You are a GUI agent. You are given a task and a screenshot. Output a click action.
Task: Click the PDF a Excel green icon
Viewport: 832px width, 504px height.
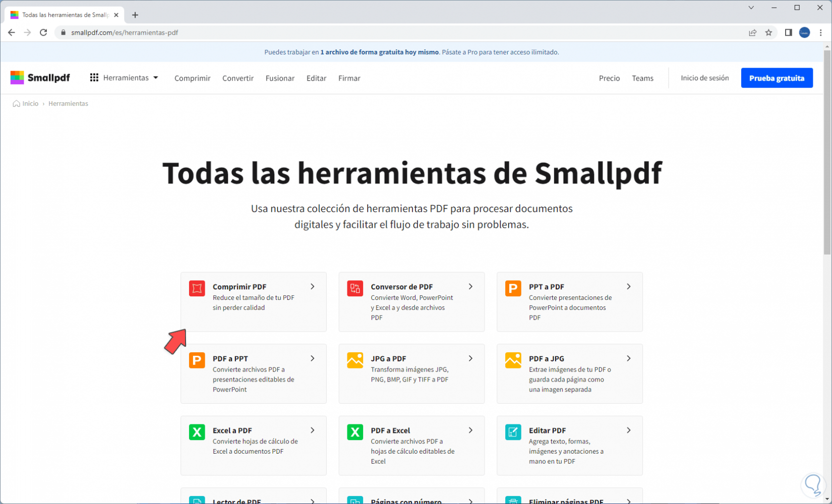[x=355, y=432]
